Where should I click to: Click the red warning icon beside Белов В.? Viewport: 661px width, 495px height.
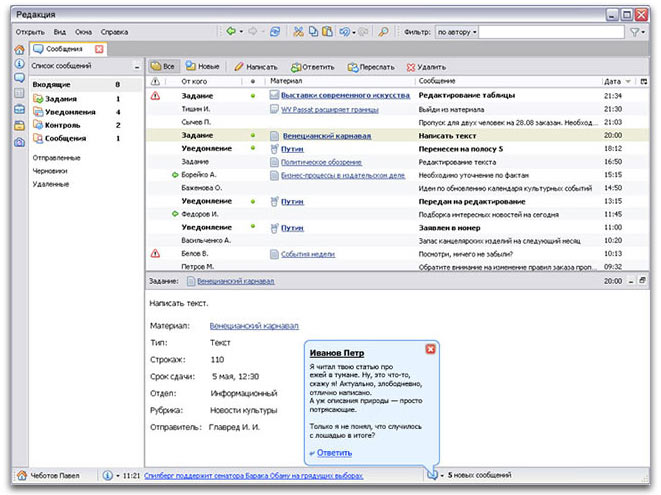point(155,254)
